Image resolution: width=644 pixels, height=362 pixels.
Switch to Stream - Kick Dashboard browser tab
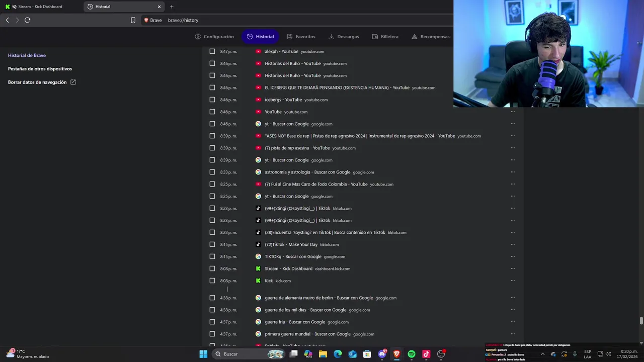(x=40, y=7)
